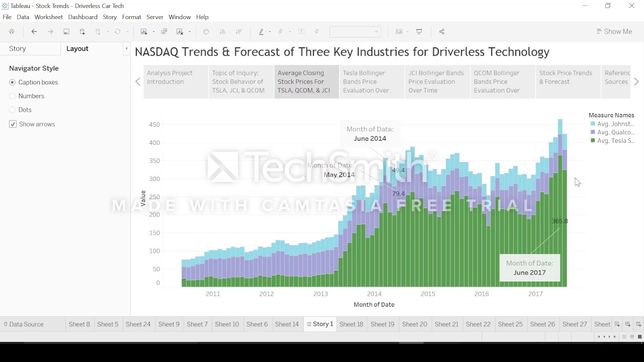The image size is (644, 362).
Task: Uncheck the Show arrows checkbox
Action: pyautogui.click(x=13, y=124)
